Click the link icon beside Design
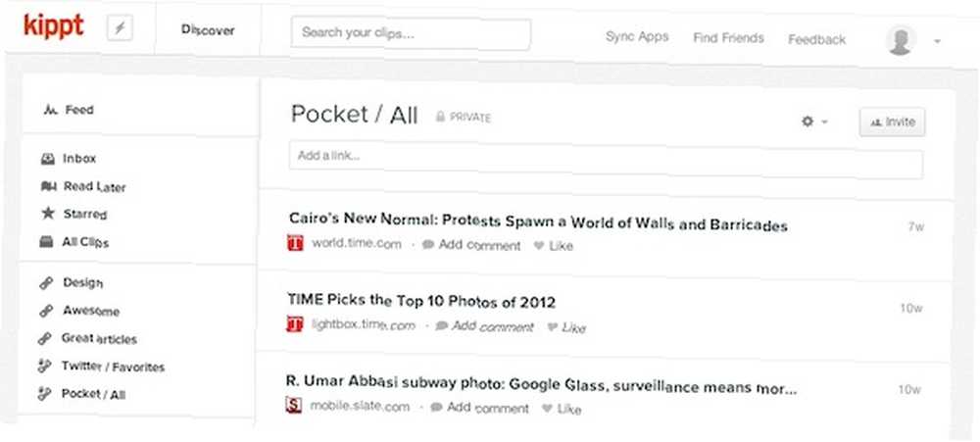Screen dimensions: 980x442 (x=46, y=283)
